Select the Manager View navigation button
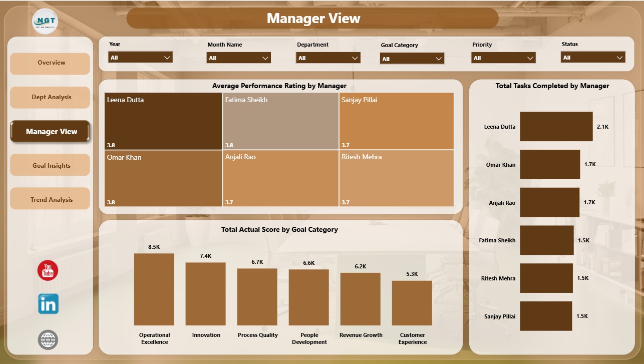 pyautogui.click(x=51, y=132)
